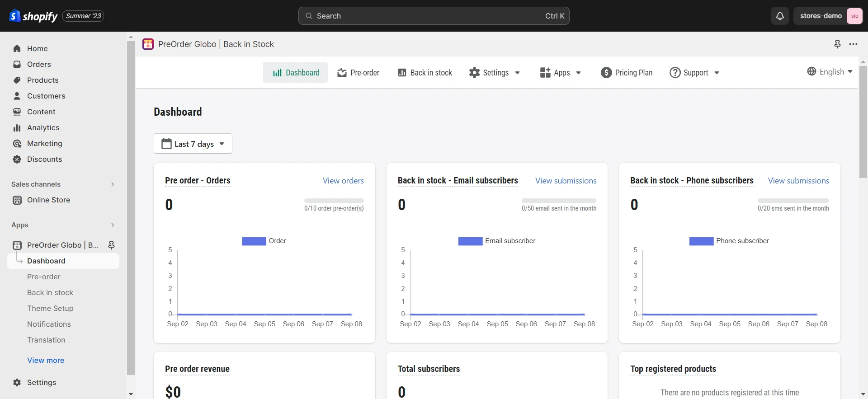This screenshot has height=399, width=868.
Task: Click the Shopify logo
Action: click(x=33, y=16)
